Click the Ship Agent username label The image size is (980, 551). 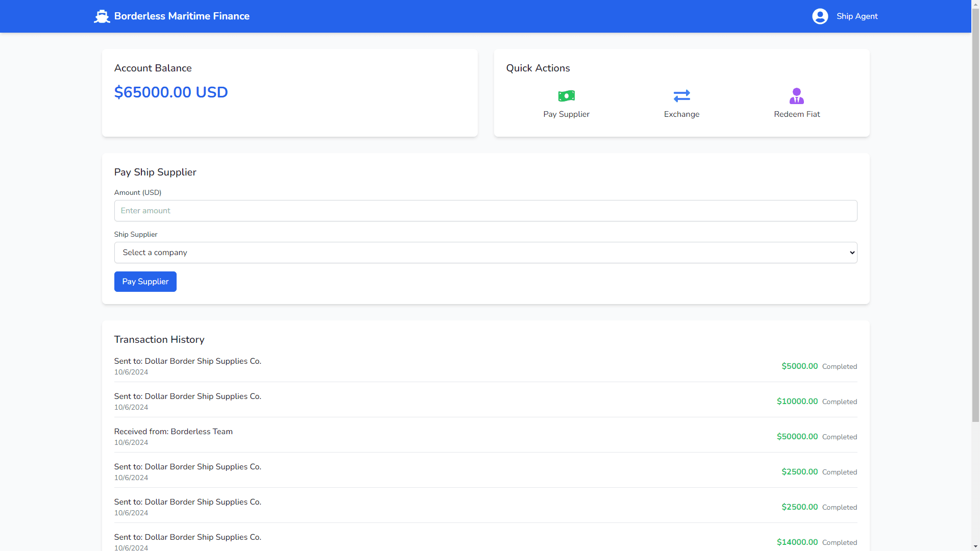[857, 16]
